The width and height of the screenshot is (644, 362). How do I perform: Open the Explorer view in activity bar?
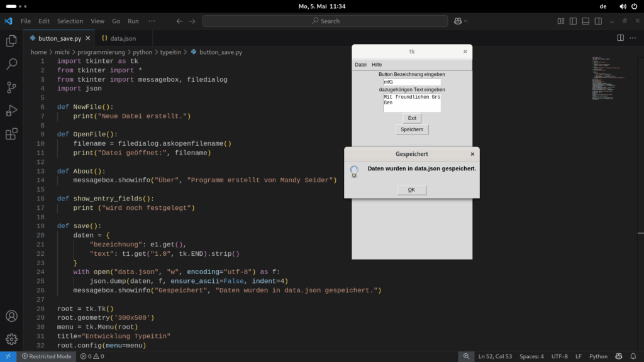(11, 41)
